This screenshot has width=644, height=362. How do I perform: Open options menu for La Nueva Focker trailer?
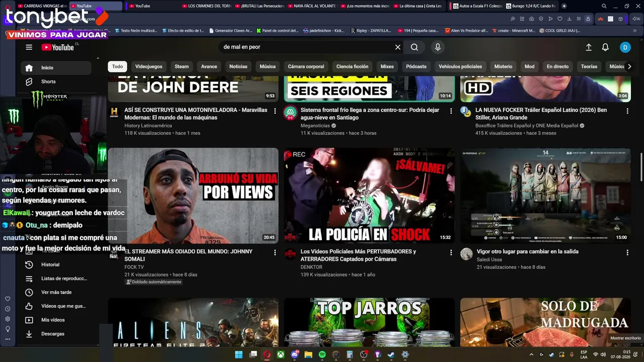point(627,111)
